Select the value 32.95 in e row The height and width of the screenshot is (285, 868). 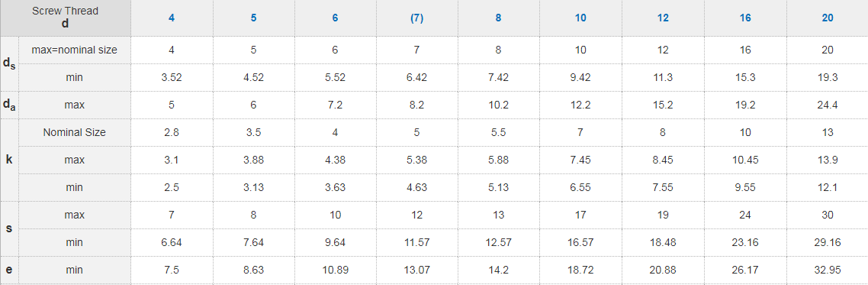(x=828, y=270)
